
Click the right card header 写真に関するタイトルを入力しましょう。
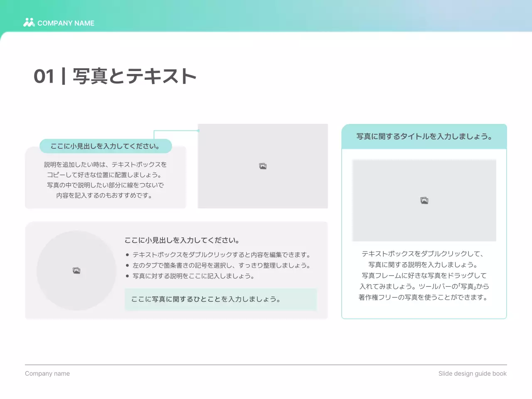[x=424, y=136]
